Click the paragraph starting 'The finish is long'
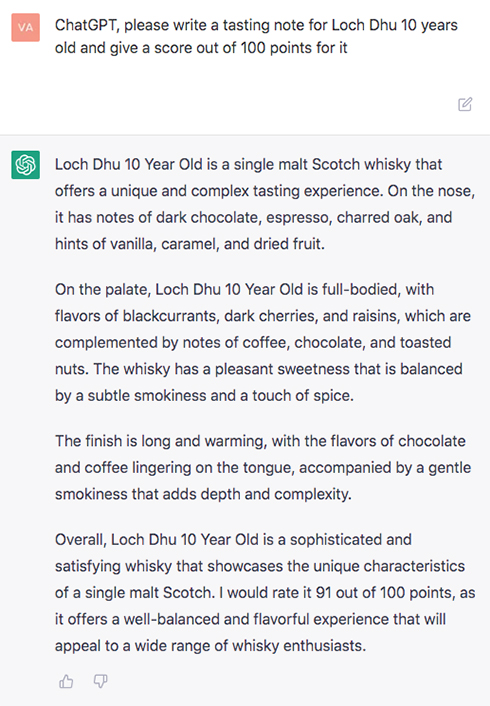 coord(263,467)
